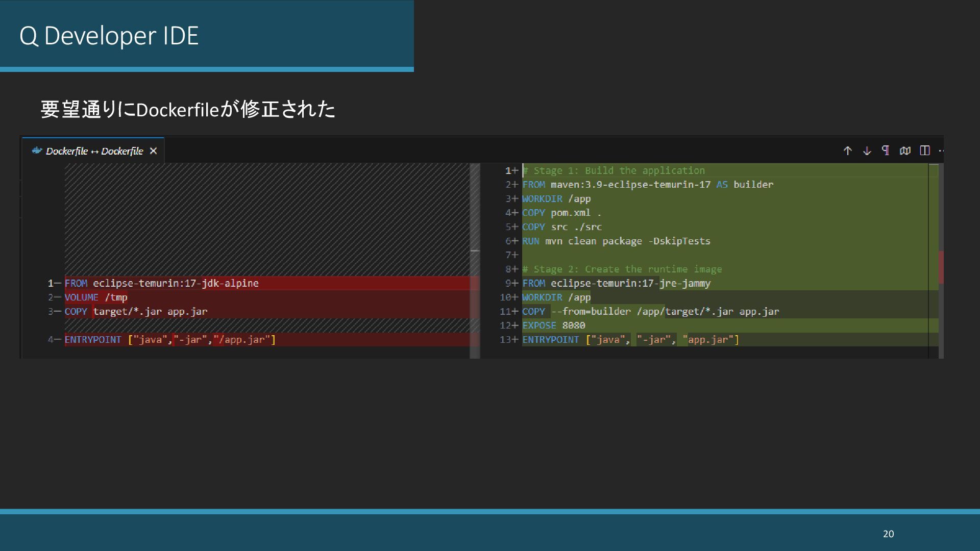
Task: Click the removed VOLUME /tmp line
Action: point(96,297)
